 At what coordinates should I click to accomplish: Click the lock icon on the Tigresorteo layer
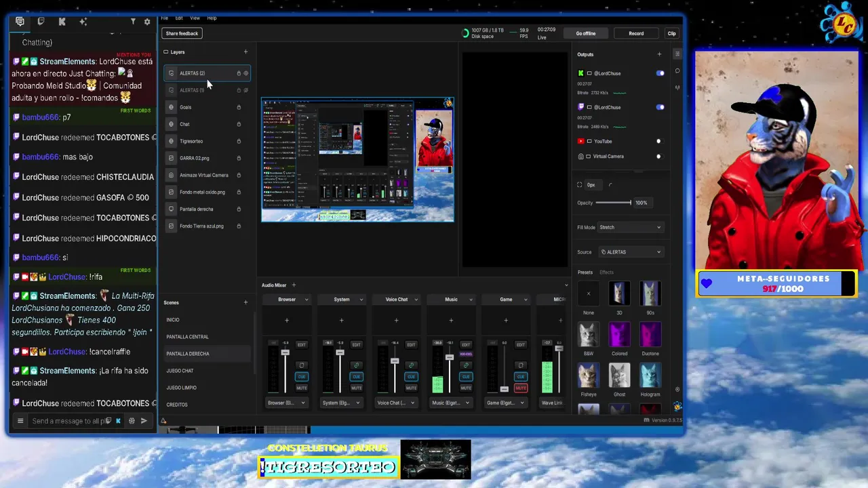239,141
